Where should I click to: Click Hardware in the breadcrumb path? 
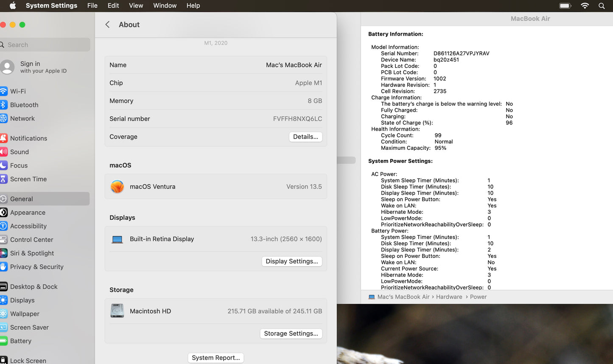449,297
